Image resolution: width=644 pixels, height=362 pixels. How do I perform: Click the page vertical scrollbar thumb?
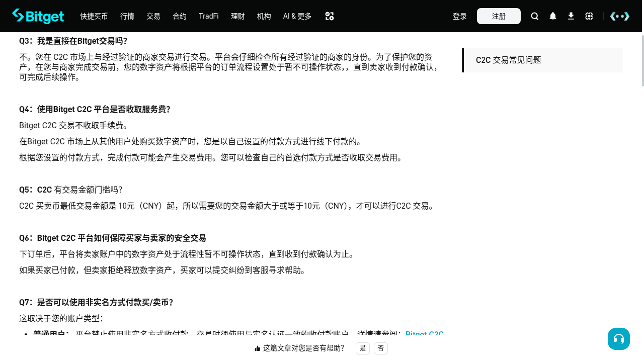coord(642,60)
